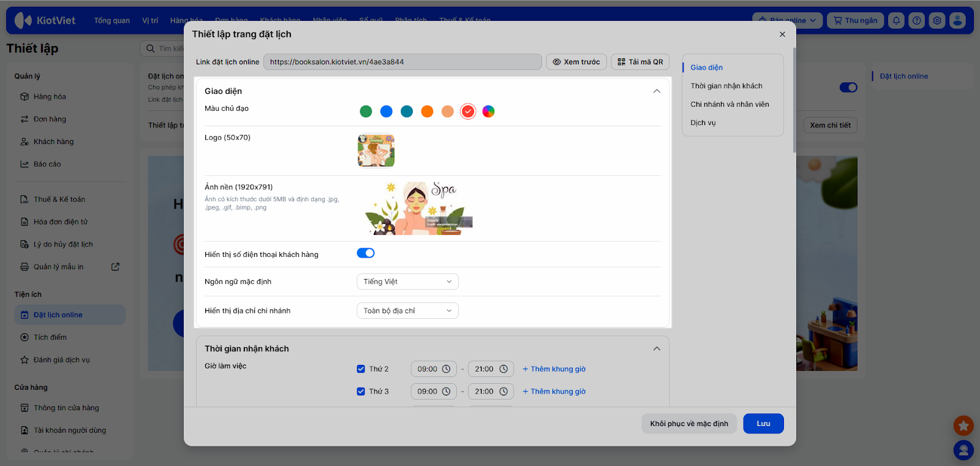Toggle Hiển thị số điện thoại khách hàng

366,253
